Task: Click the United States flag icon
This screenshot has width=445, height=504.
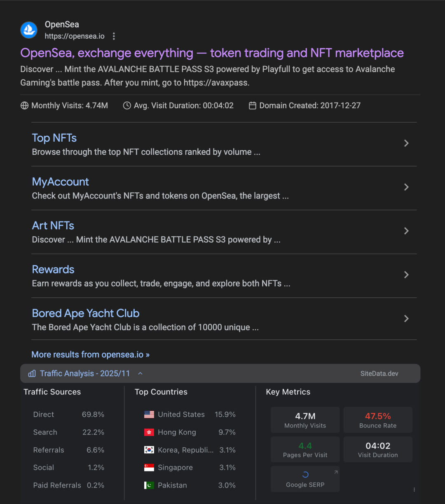Action: (x=149, y=415)
